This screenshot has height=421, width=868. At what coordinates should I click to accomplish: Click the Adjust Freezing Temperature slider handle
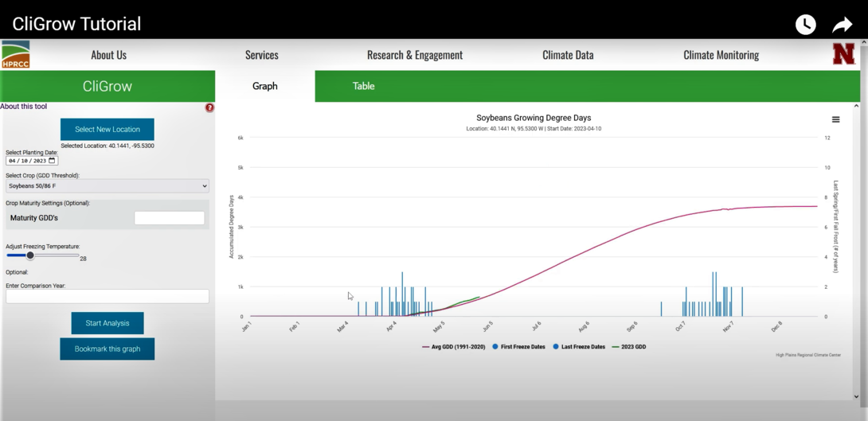coord(30,255)
